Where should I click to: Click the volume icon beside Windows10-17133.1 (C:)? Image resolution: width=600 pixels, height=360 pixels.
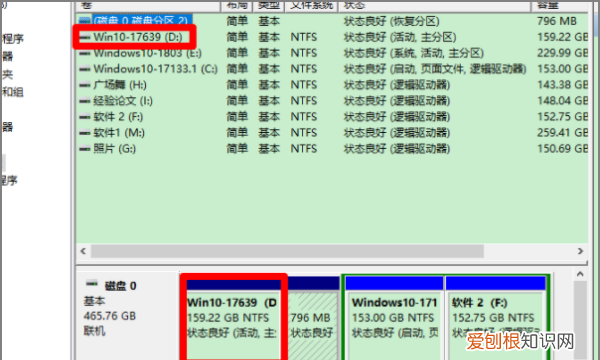85,69
